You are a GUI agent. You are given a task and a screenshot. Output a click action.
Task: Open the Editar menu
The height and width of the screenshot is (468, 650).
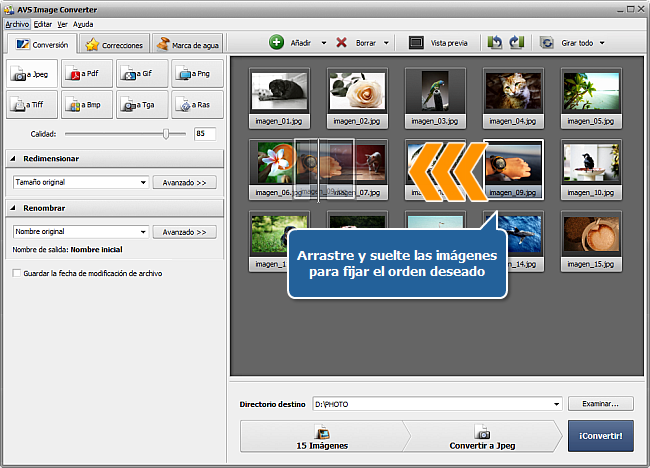click(x=43, y=24)
